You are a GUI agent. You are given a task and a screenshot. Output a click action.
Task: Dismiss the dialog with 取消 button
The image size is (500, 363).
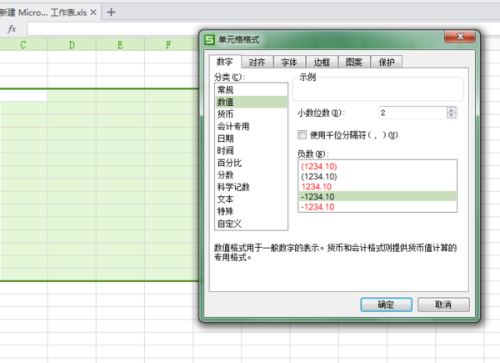443,304
